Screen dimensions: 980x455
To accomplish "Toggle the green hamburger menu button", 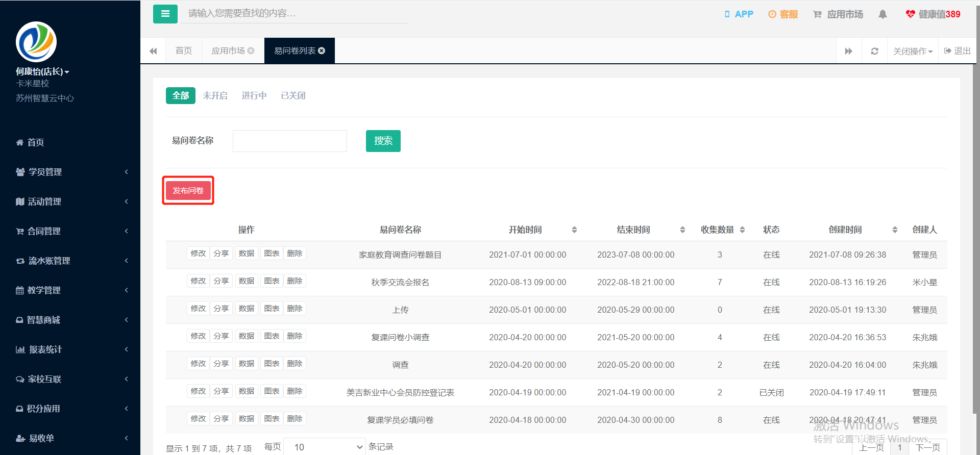I will [x=165, y=14].
